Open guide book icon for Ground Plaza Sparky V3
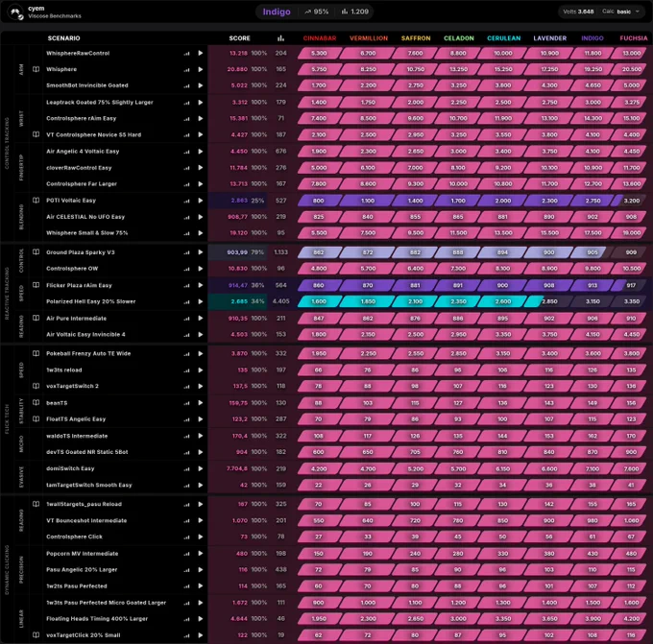 tap(36, 251)
